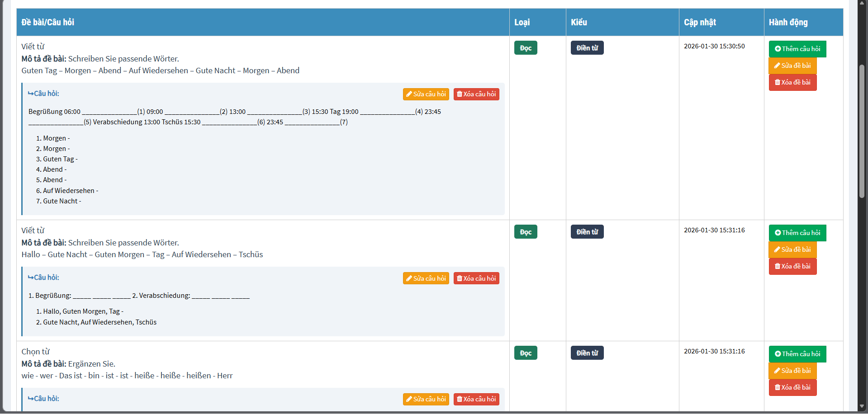Edit the Begrüßung 06:00 question
Image resolution: width=868 pixels, height=414 pixels.
[426, 94]
